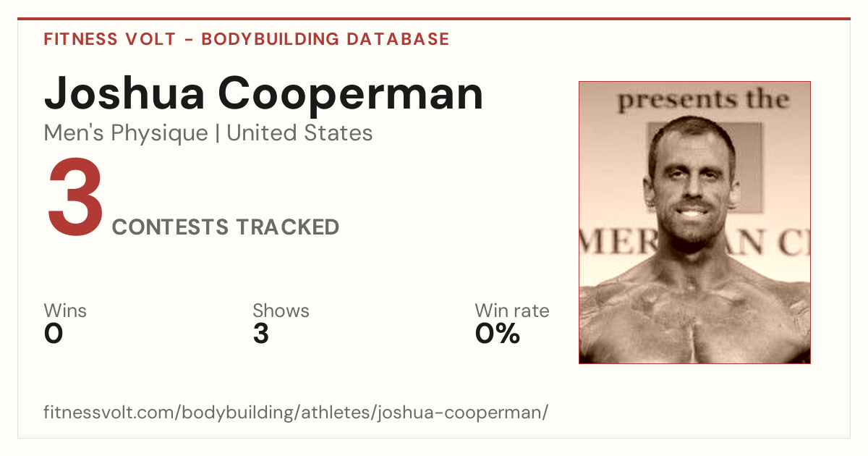This screenshot has height=456, width=868.
Task: Open the athlete portrait photo
Action: point(694,222)
